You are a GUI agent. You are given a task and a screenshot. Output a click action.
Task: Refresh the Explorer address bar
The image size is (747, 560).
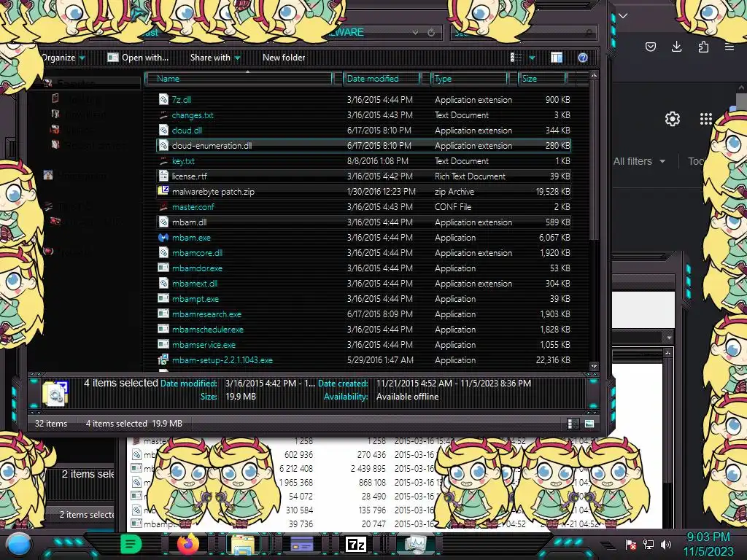pyautogui.click(x=431, y=32)
